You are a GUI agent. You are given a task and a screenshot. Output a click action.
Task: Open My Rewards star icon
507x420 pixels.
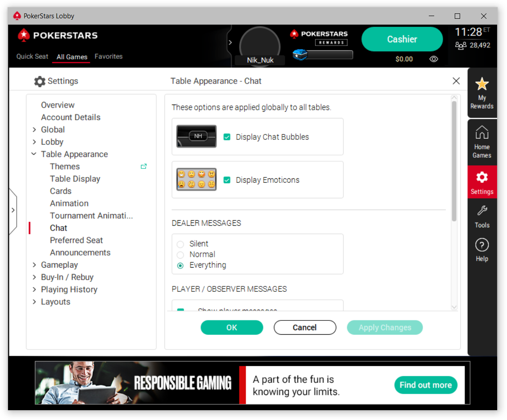tap(482, 84)
